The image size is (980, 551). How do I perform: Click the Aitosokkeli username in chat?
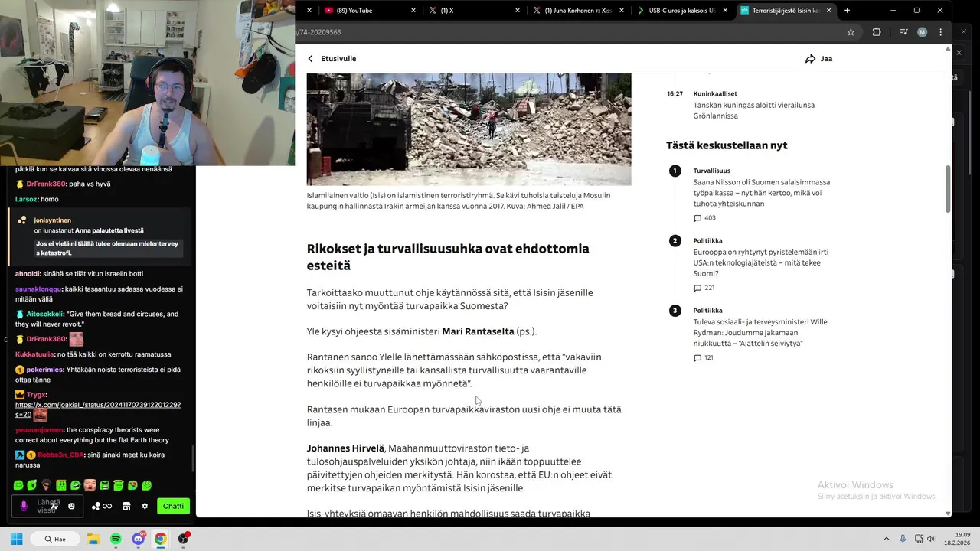pos(45,314)
